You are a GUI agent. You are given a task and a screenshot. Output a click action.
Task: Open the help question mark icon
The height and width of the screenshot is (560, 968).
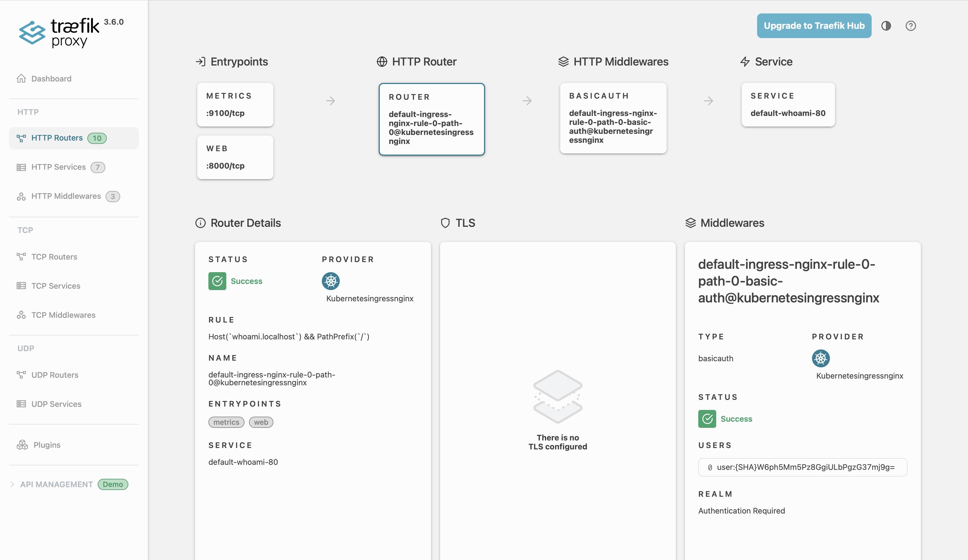910,26
